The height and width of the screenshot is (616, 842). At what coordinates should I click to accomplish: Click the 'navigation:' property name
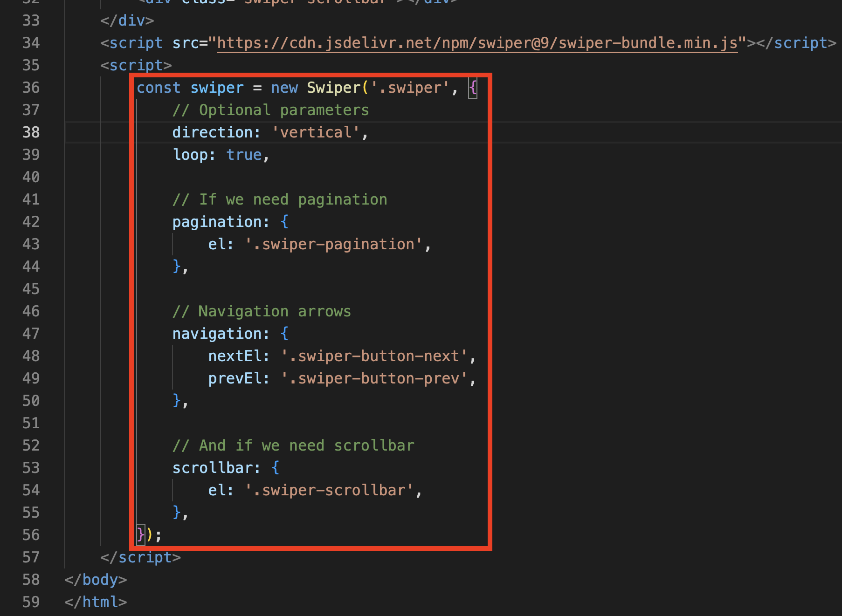click(221, 334)
